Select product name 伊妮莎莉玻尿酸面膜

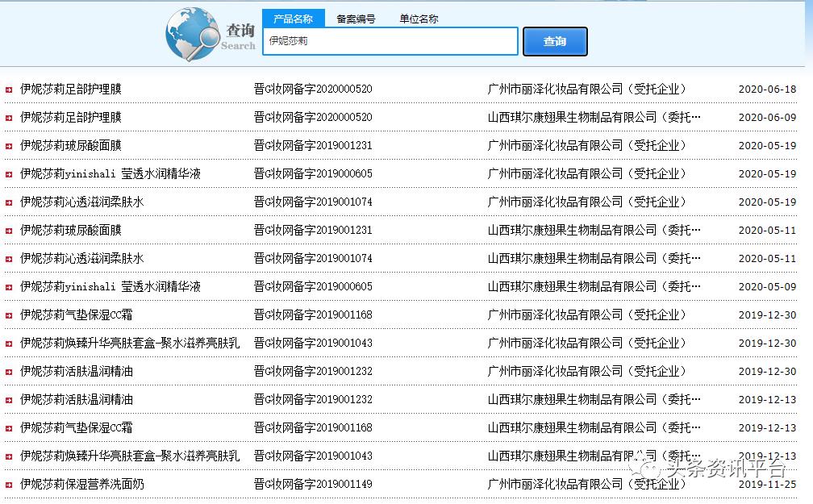69,145
